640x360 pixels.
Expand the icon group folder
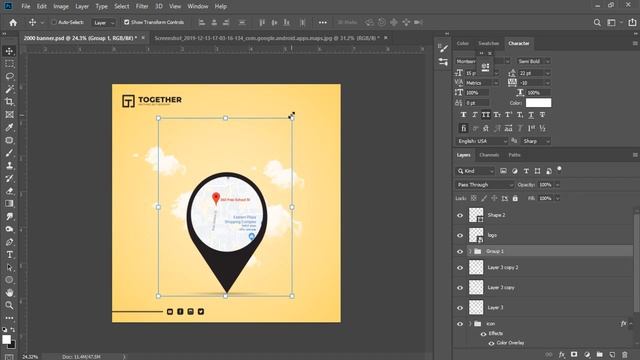tap(470, 324)
